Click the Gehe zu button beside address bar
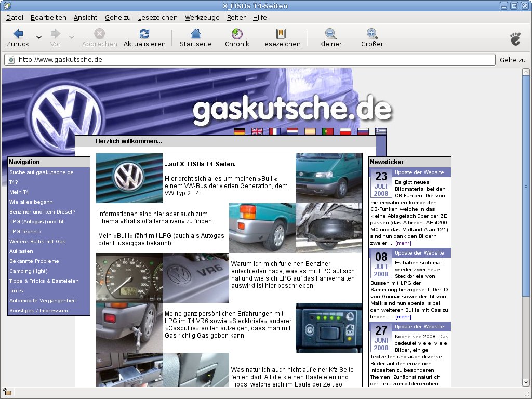Image resolution: width=532 pixels, height=399 pixels. click(512, 60)
